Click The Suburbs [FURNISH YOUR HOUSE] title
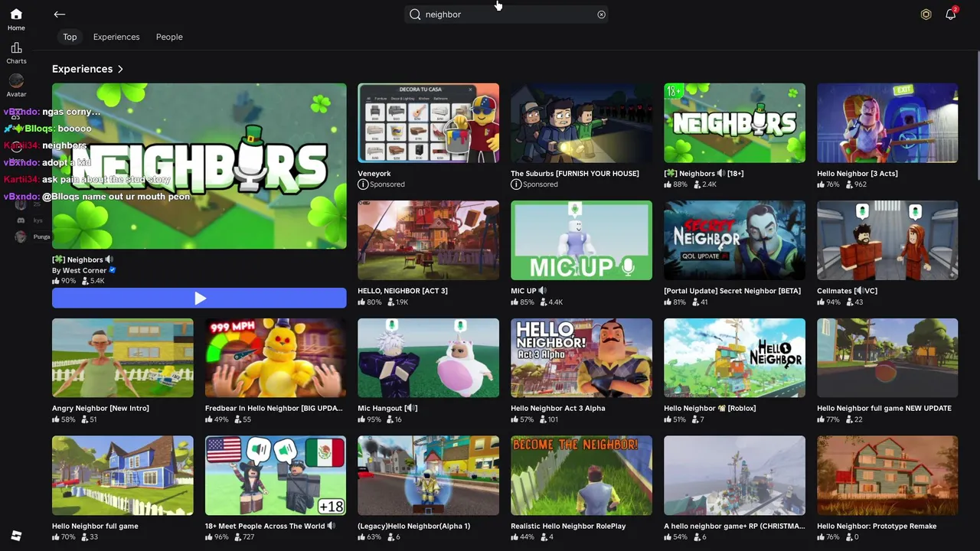This screenshot has width=980, height=551. click(x=575, y=174)
